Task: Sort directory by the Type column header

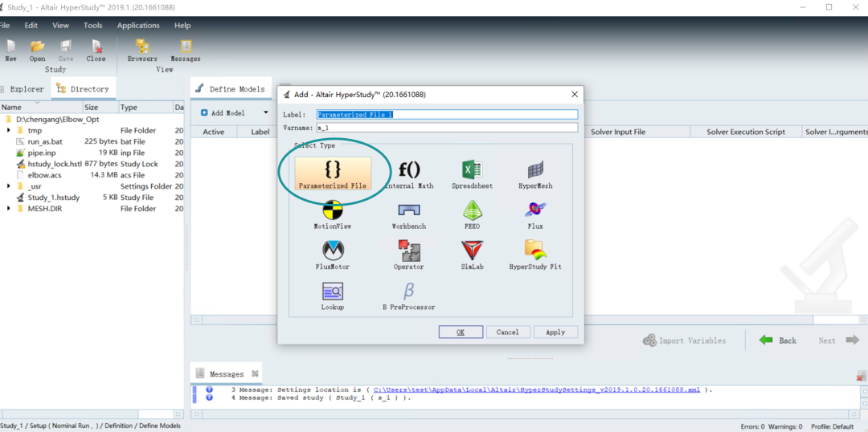Action: point(145,108)
